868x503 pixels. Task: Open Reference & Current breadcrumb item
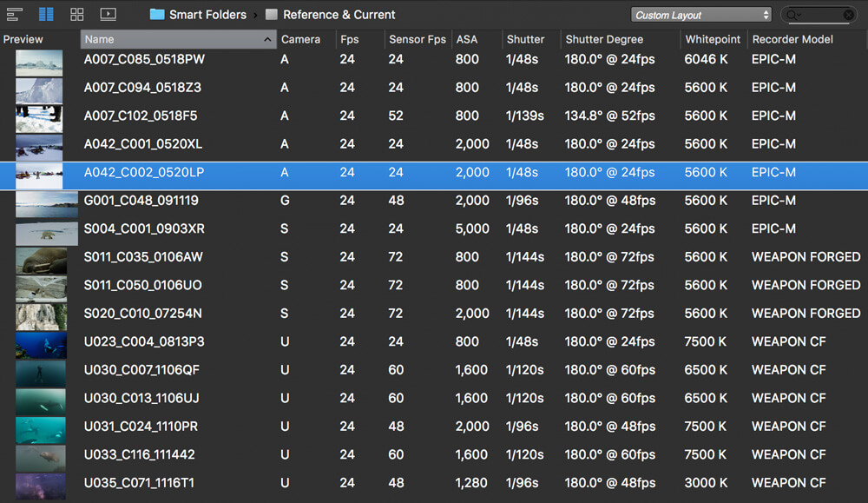click(x=339, y=15)
